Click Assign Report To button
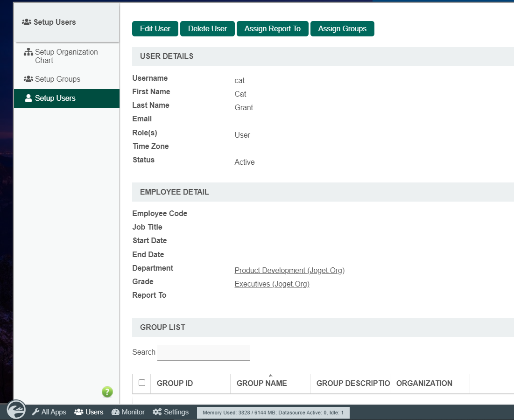Screen dimensions: 514x420 point(272,28)
